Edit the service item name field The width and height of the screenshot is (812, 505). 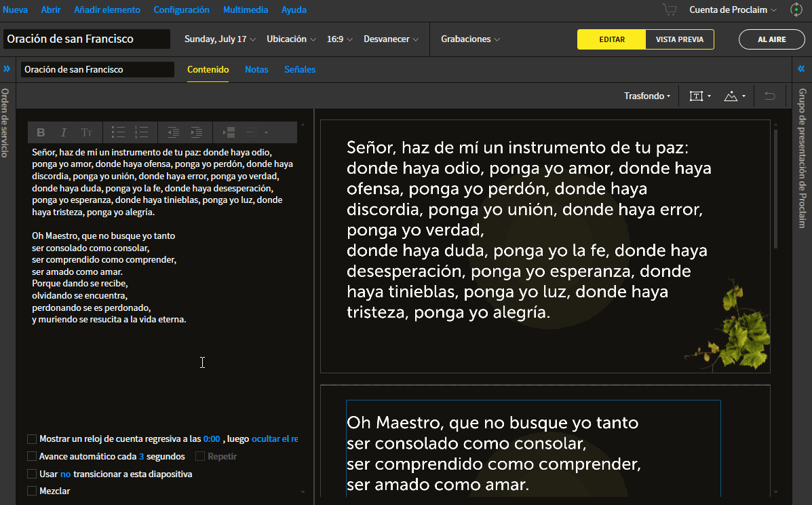[98, 69]
